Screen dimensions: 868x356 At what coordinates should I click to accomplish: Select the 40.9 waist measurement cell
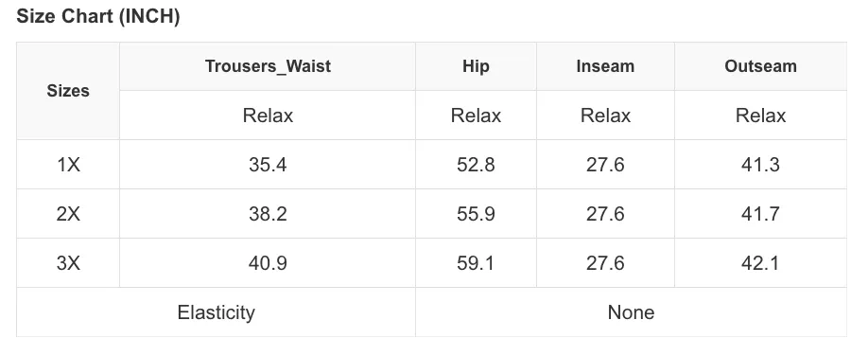268,263
